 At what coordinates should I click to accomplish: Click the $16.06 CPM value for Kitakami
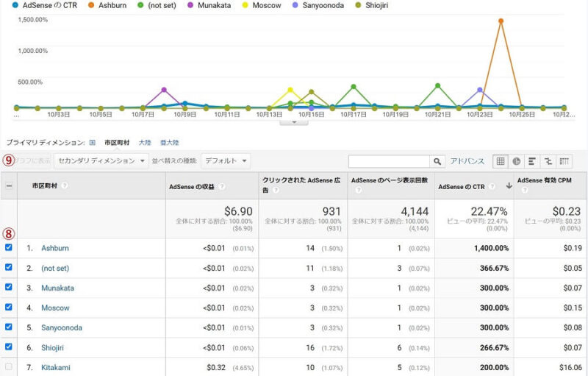pos(570,367)
